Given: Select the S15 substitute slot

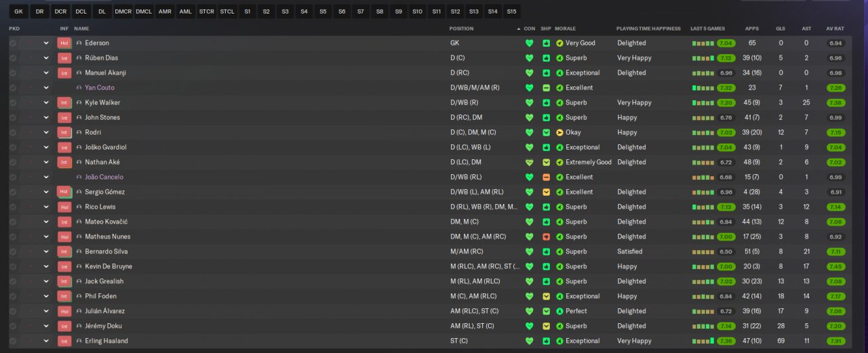Looking at the screenshot, I should (x=511, y=11).
